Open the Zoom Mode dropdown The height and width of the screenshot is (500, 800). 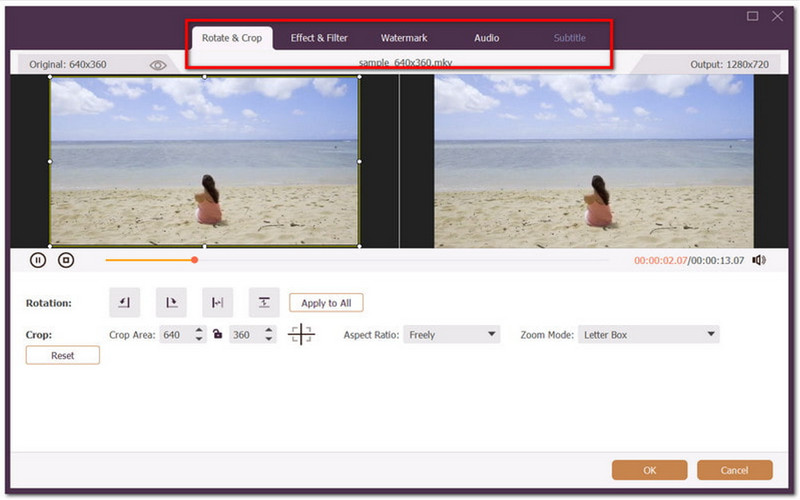(648, 335)
